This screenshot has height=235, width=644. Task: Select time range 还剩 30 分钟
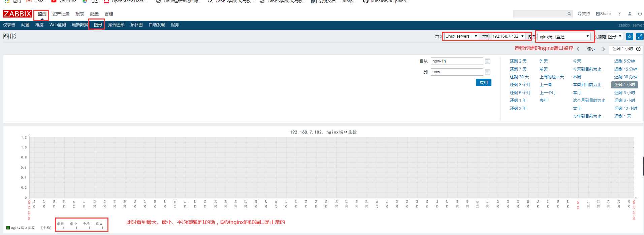[626, 77]
